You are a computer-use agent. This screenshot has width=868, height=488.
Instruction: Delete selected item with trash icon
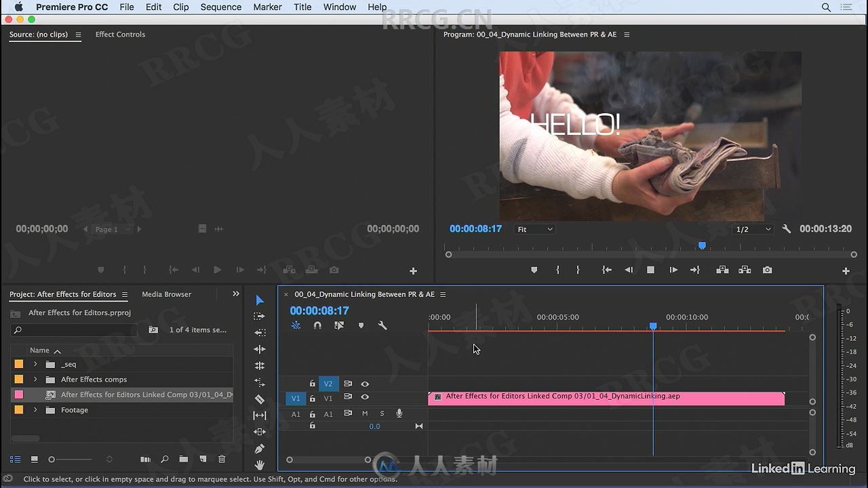click(222, 460)
